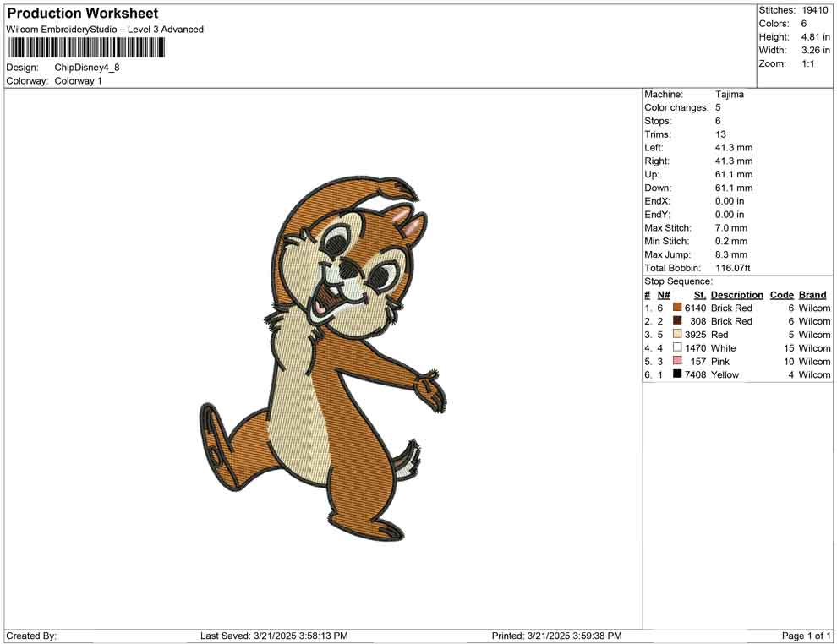Click the 'Colorway 1' value
The image size is (837, 644).
pos(78,81)
